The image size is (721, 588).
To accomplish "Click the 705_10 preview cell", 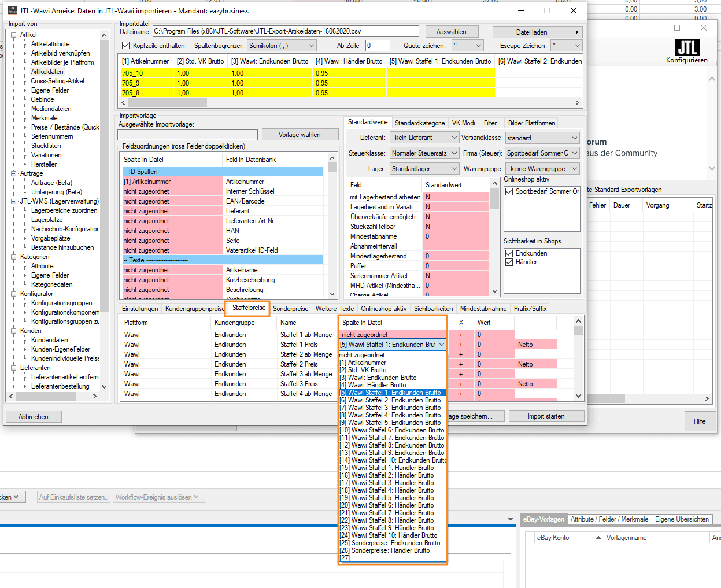I will click(x=146, y=73).
